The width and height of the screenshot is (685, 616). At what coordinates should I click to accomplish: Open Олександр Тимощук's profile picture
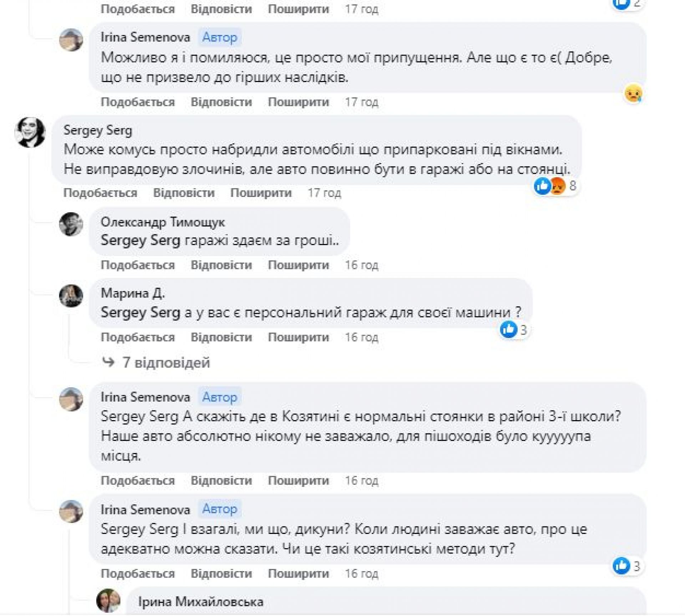click(x=71, y=224)
